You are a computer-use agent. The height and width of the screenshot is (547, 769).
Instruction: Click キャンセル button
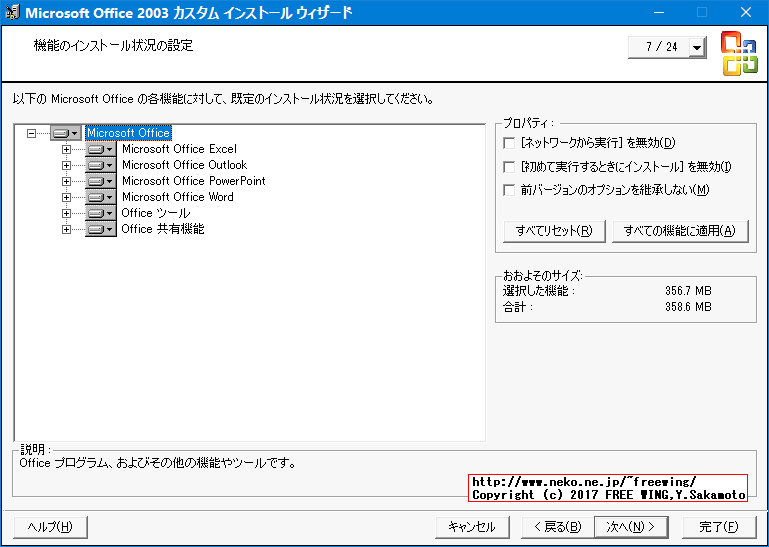point(472,527)
